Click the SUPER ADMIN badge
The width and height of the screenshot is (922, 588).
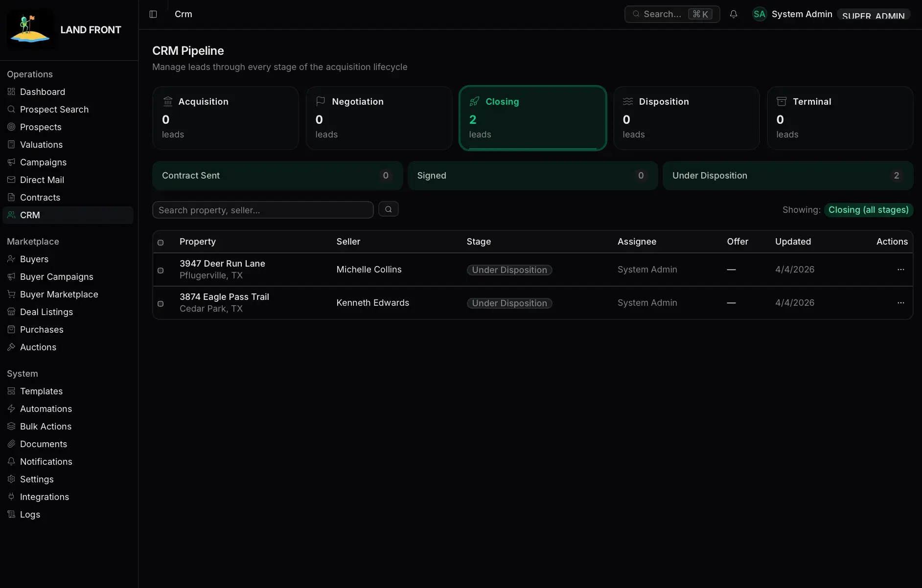(x=874, y=15)
